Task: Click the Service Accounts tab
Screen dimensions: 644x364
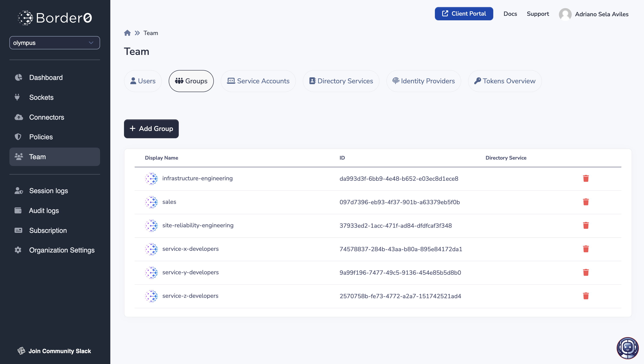Action: pos(258,81)
